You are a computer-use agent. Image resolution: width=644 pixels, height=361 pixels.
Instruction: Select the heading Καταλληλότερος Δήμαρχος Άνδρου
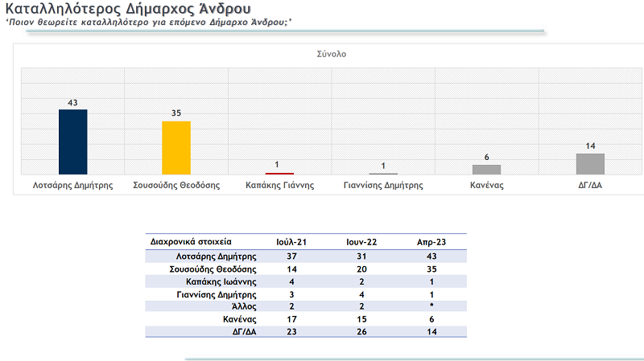(126, 9)
